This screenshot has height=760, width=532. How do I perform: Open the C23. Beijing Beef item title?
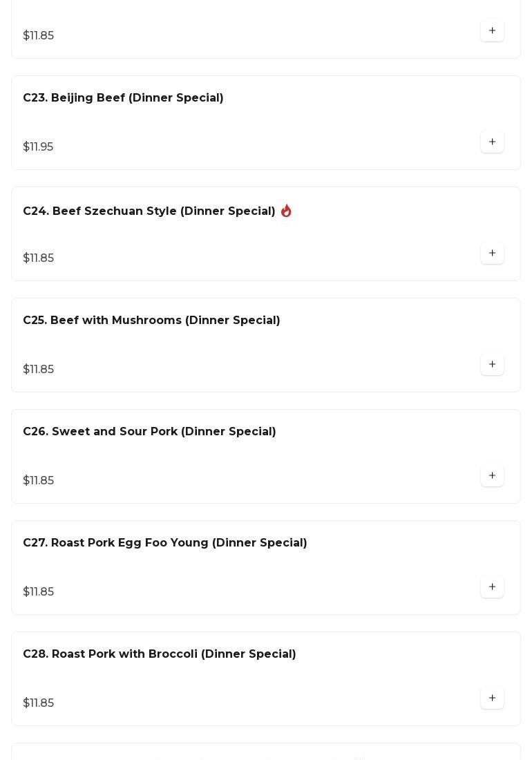point(123,98)
